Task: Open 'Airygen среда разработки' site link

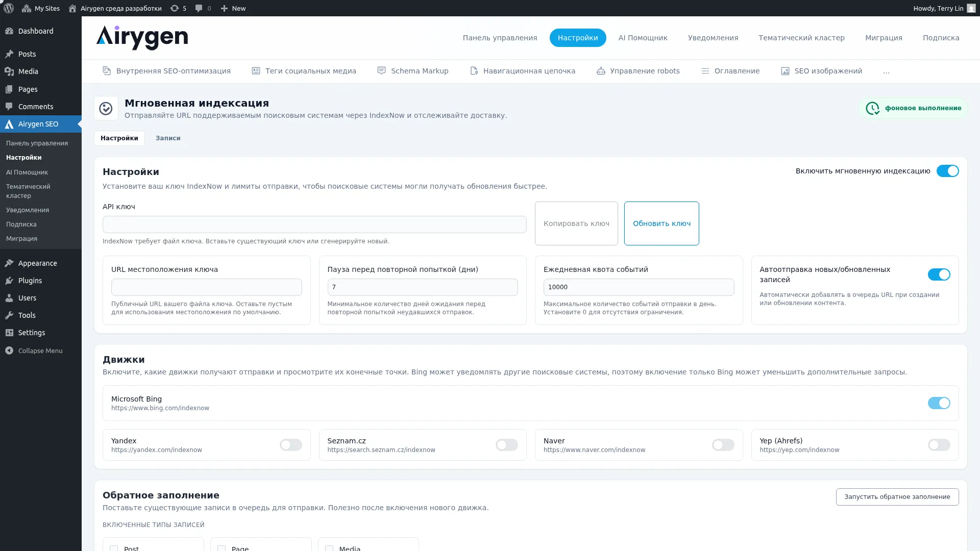Action: pos(115,8)
